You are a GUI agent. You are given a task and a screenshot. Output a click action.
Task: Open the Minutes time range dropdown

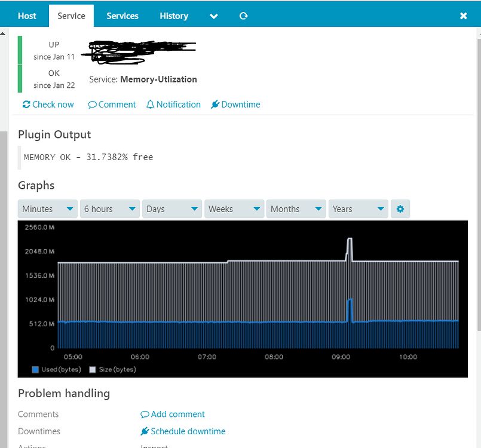[x=47, y=208]
